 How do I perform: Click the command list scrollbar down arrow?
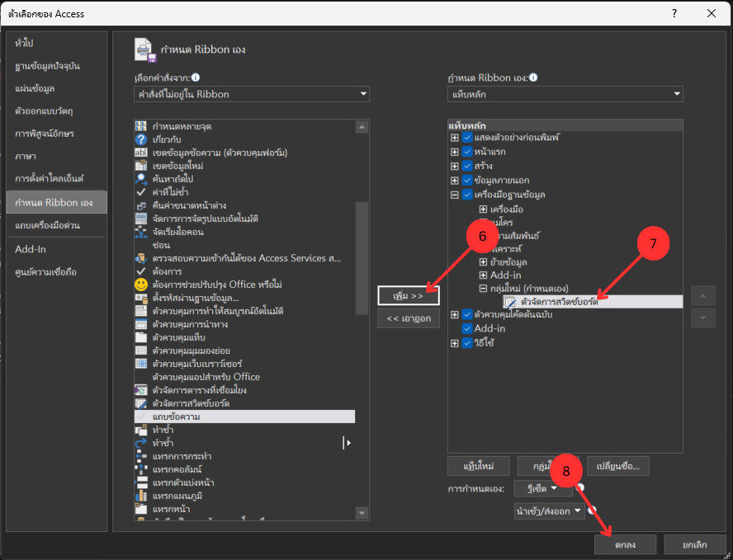(361, 513)
